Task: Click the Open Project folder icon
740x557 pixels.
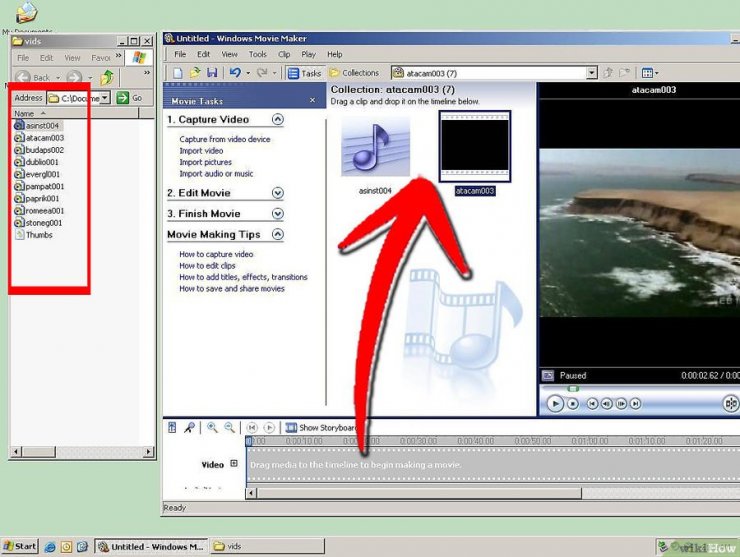Action: click(194, 73)
